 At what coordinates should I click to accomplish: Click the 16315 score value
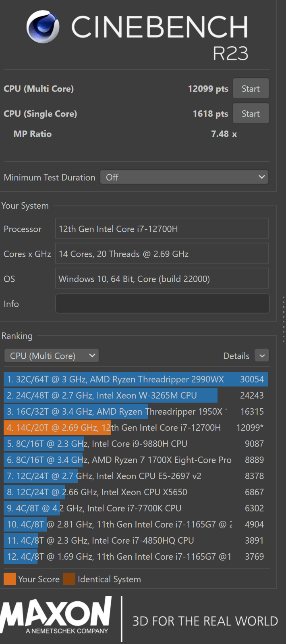(x=252, y=411)
